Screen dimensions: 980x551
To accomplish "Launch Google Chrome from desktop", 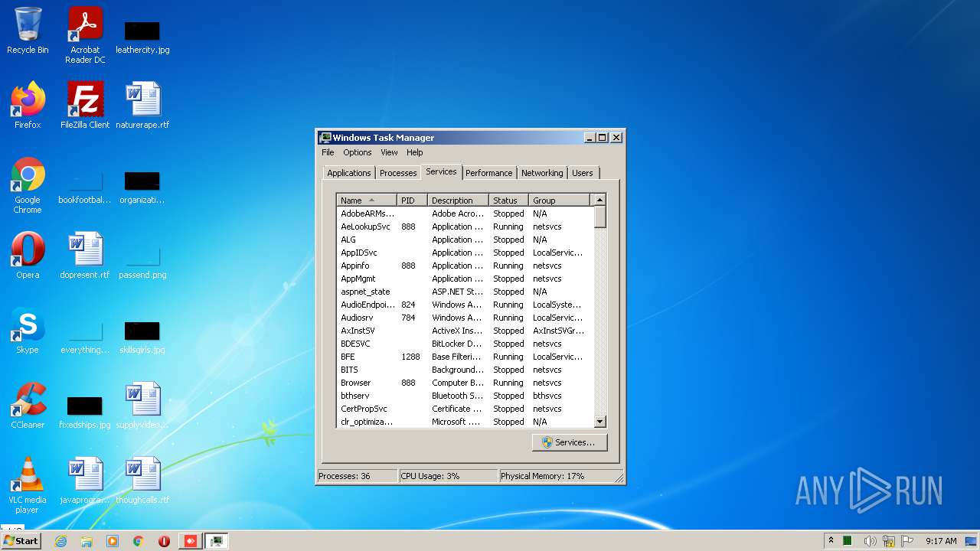I will [28, 186].
